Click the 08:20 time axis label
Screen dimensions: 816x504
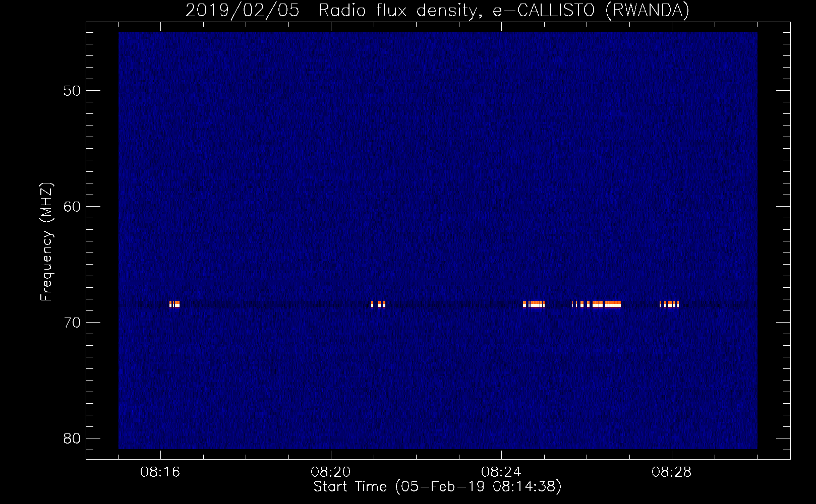click(x=331, y=472)
